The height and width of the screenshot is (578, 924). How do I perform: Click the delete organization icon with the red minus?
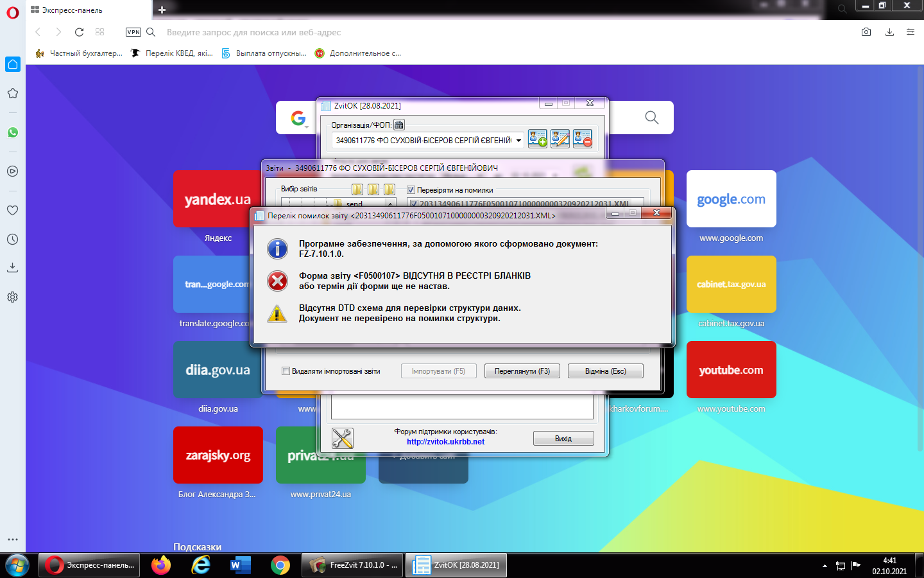[583, 139]
